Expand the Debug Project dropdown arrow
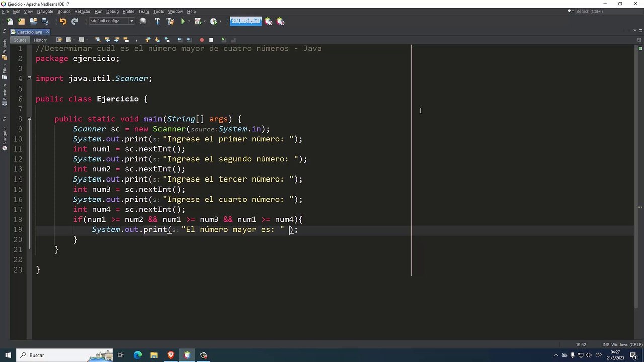Viewport: 644px width, 362px height. point(205,21)
